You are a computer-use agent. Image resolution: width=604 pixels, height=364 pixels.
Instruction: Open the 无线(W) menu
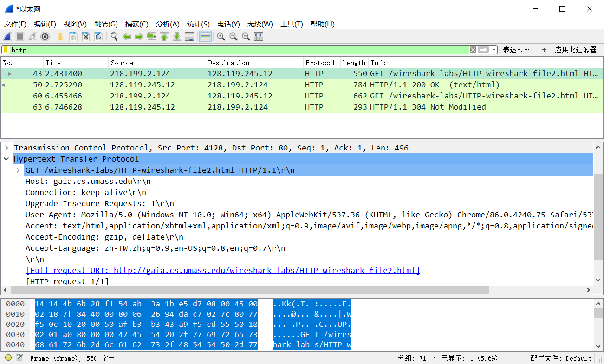[260, 24]
